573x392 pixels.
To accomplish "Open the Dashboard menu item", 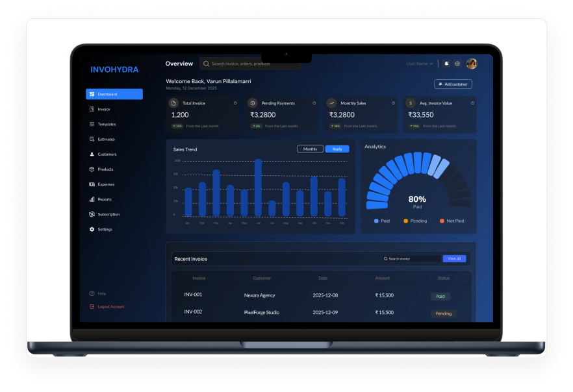I will (114, 94).
